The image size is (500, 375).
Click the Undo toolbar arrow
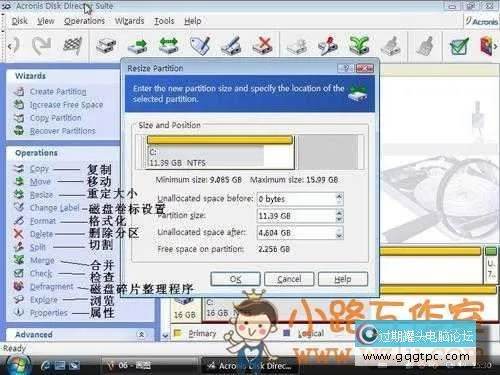15,46
